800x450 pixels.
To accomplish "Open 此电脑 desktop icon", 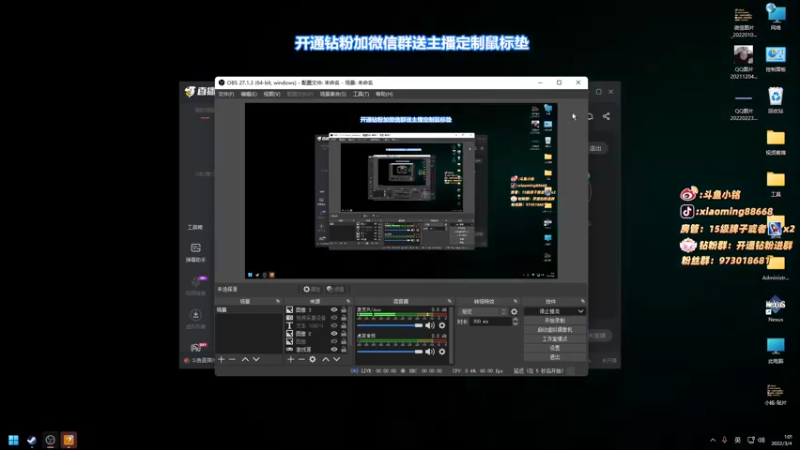I will [776, 351].
